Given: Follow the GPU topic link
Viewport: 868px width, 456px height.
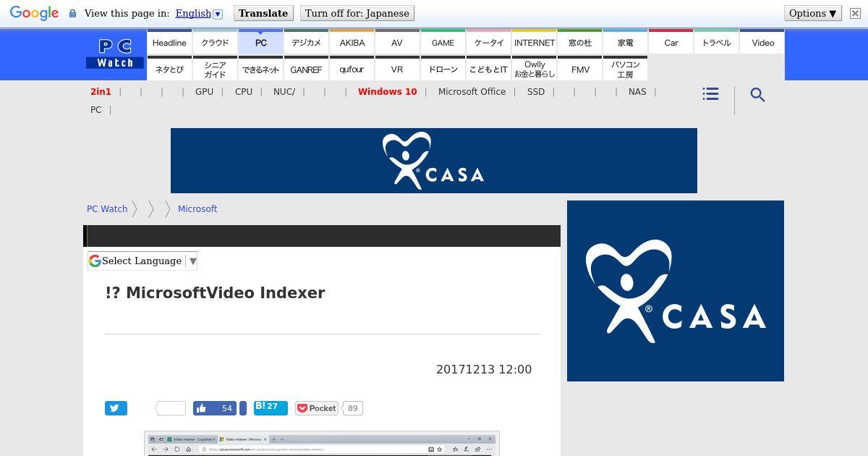Looking at the screenshot, I should (204, 91).
